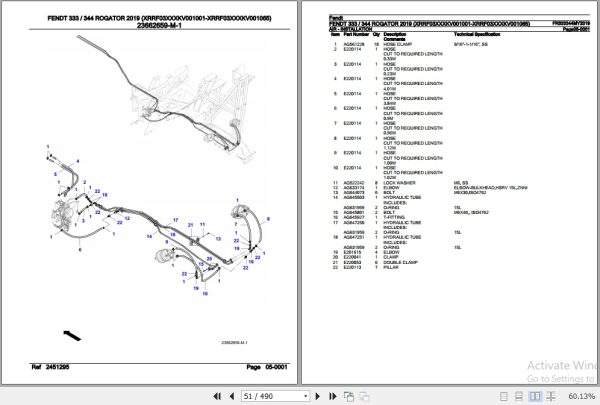The width and height of the screenshot is (600, 405).
Task: Switch to single page view
Action: coord(504,396)
